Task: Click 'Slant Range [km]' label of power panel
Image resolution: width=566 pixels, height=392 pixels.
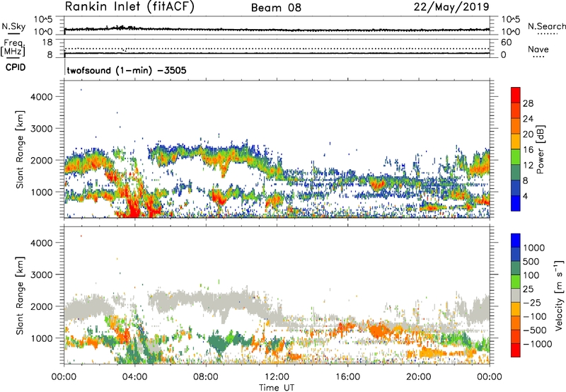Action: 20,149
